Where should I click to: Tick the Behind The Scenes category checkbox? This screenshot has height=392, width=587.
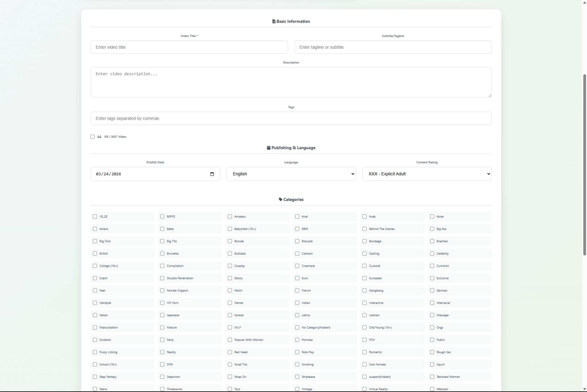365,229
